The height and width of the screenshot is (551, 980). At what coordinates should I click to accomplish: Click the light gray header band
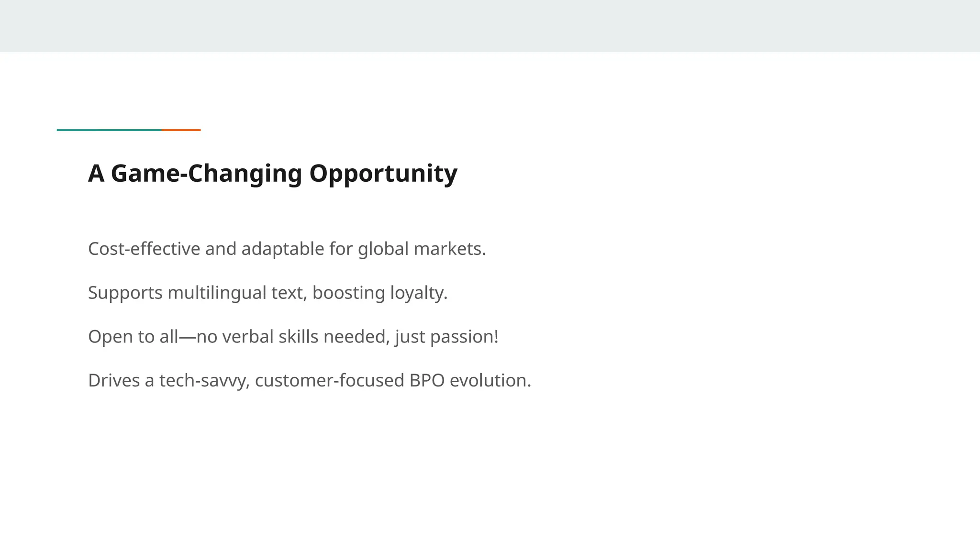click(x=490, y=26)
